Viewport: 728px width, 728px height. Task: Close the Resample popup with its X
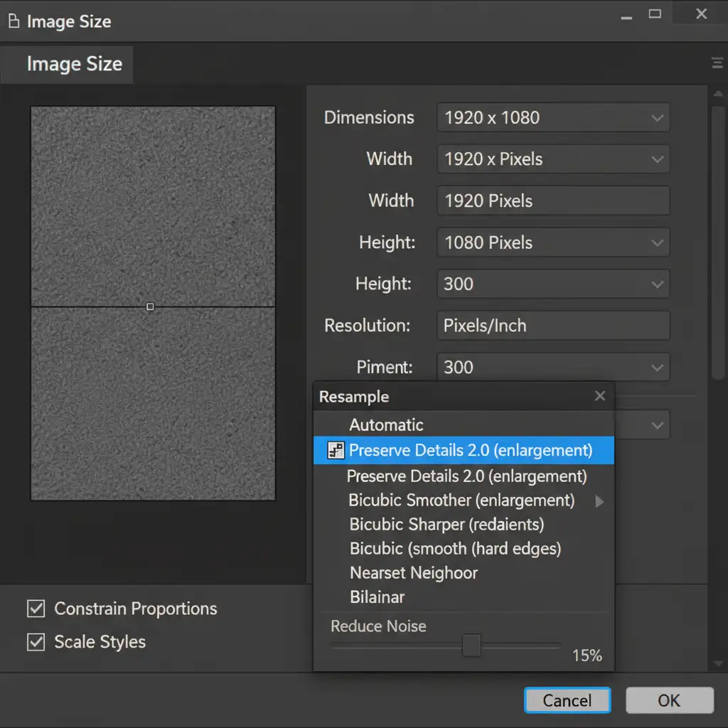pyautogui.click(x=600, y=396)
